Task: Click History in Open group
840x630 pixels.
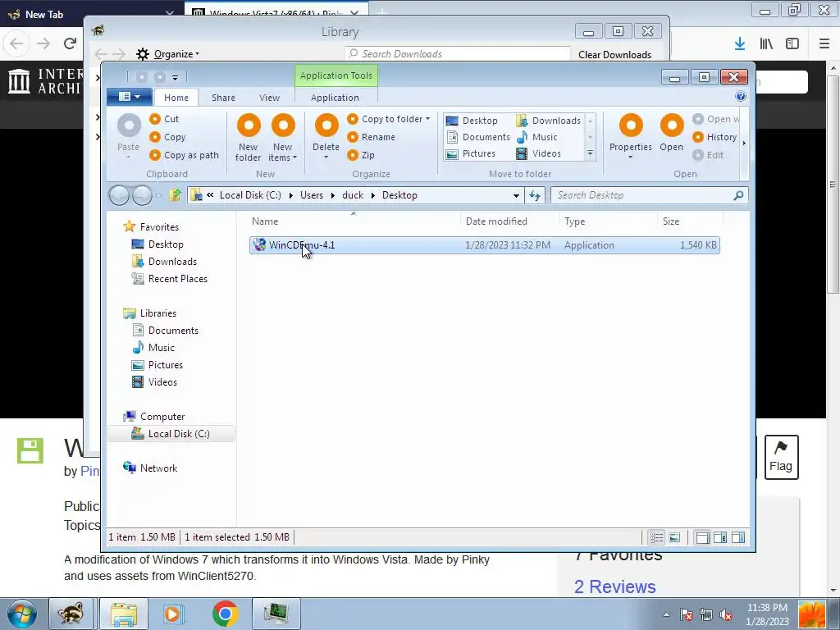Action: tap(714, 137)
